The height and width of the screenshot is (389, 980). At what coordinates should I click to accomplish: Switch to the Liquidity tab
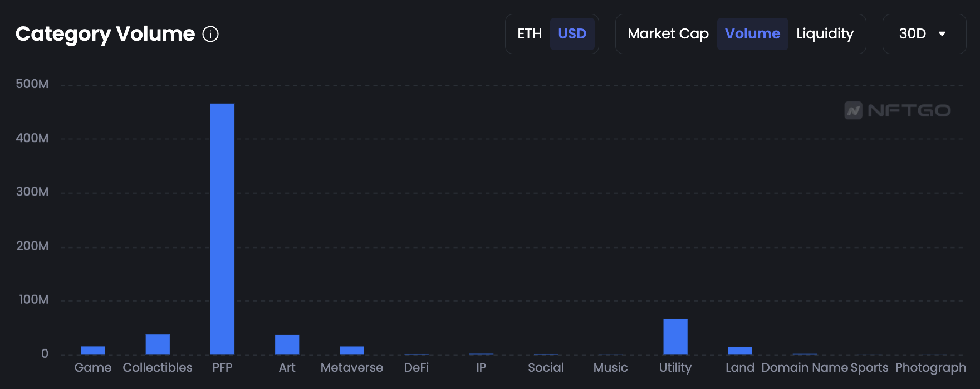click(825, 34)
